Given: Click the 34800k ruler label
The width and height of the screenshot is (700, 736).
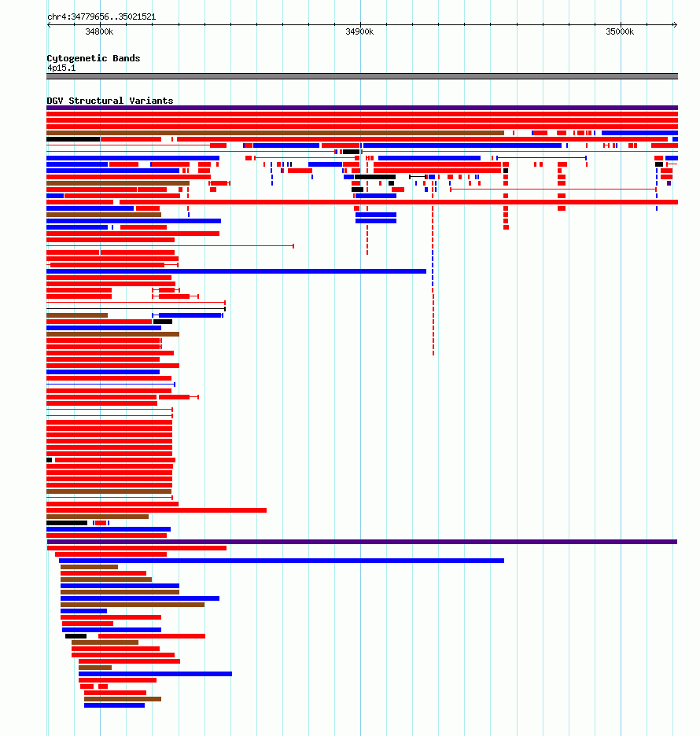Looking at the screenshot, I should tap(99, 32).
